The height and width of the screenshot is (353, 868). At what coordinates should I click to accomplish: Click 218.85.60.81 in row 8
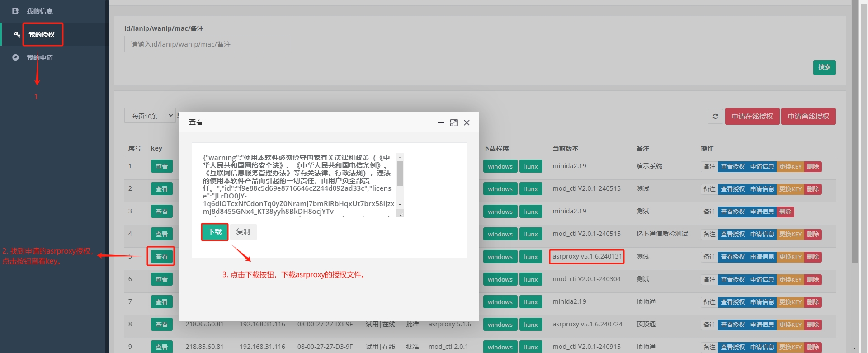coord(204,324)
